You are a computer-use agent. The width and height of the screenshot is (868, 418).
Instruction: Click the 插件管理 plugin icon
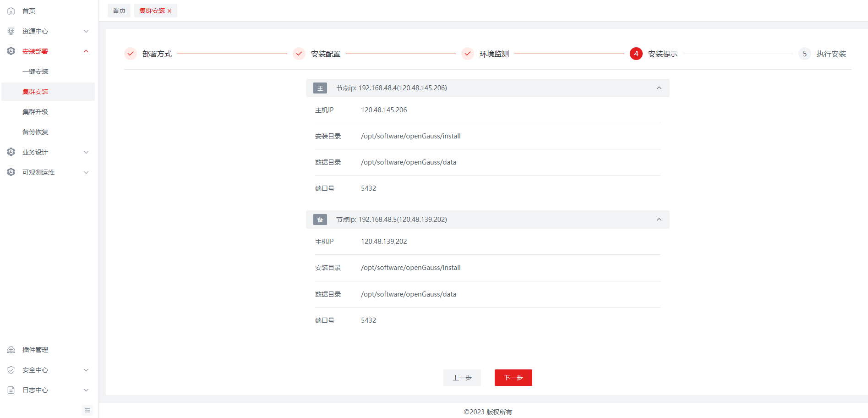pyautogui.click(x=11, y=350)
